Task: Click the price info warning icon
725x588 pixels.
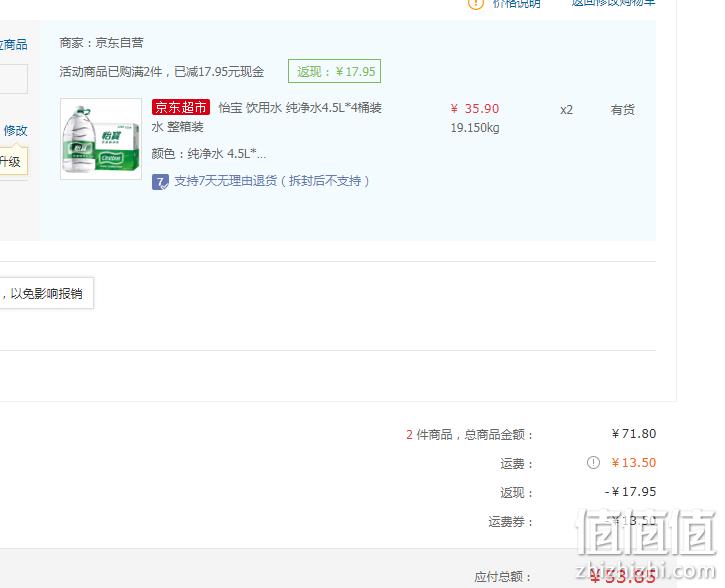Action: pos(476,4)
